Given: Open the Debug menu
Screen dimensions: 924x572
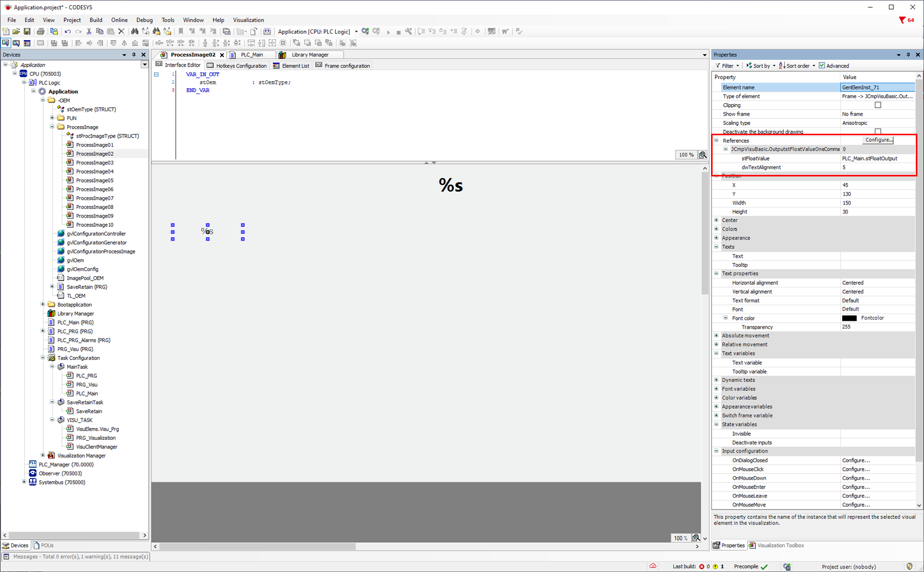Looking at the screenshot, I should point(144,20).
